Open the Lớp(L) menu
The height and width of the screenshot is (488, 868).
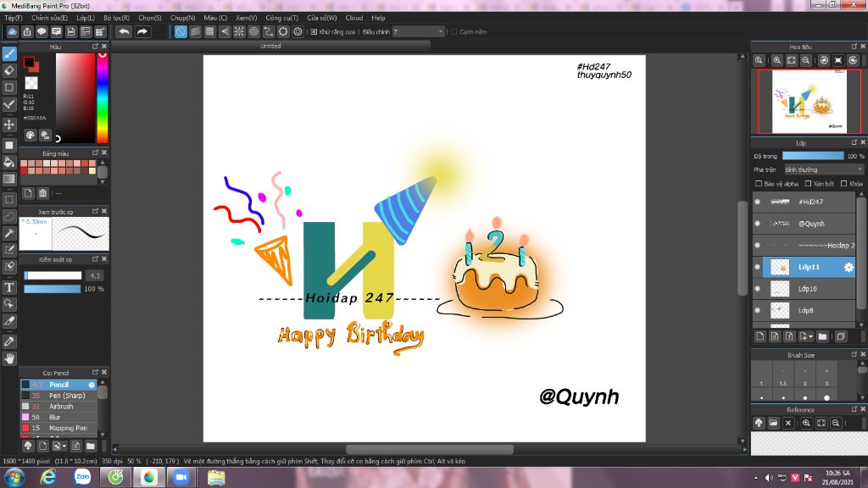[86, 18]
